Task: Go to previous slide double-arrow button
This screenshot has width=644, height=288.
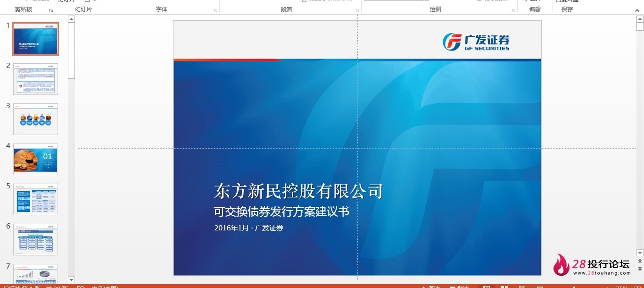Action: click(640, 261)
